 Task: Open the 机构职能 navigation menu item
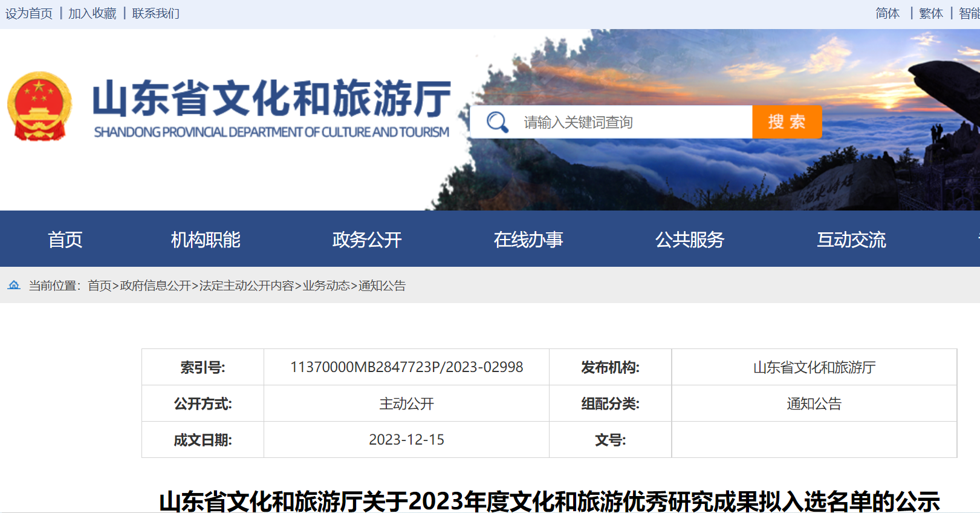(206, 240)
